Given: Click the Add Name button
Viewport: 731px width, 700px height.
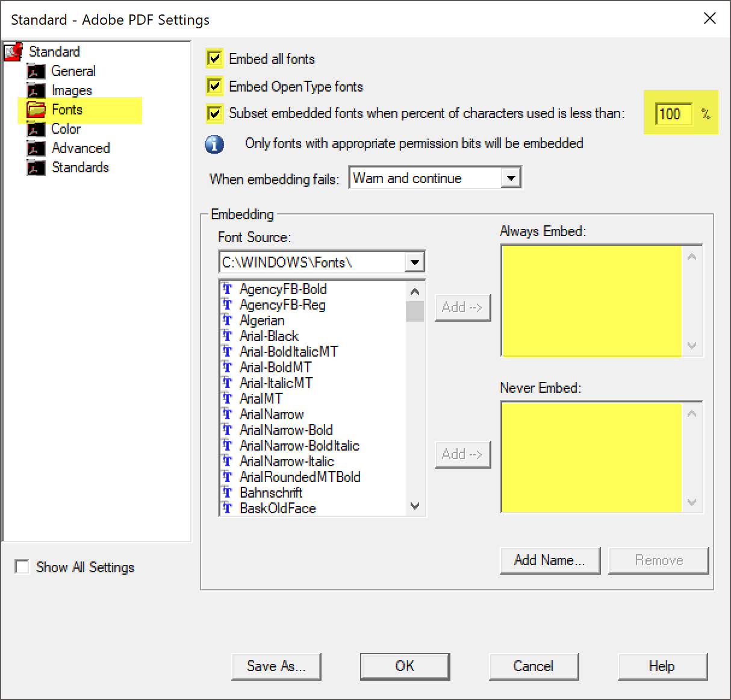Looking at the screenshot, I should [x=549, y=560].
